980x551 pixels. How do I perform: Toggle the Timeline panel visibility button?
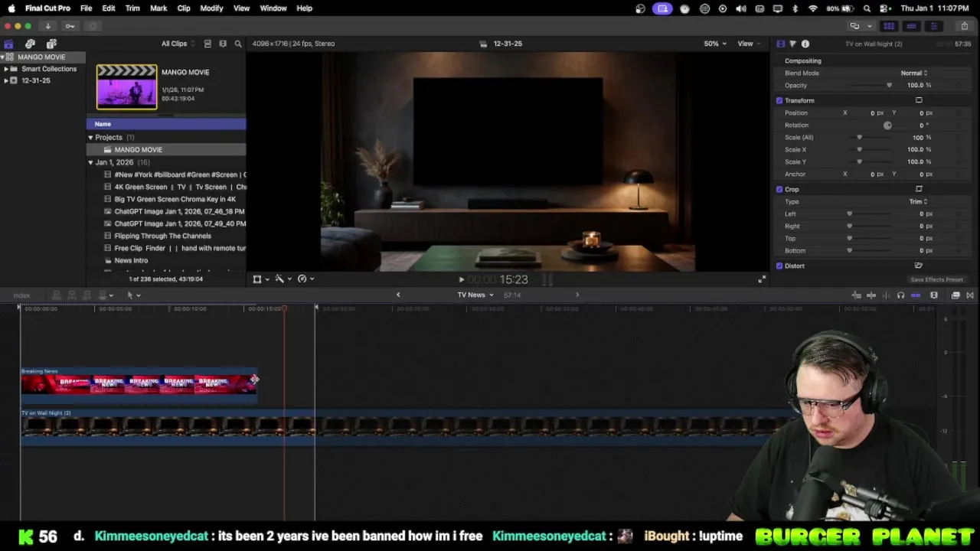(x=911, y=26)
